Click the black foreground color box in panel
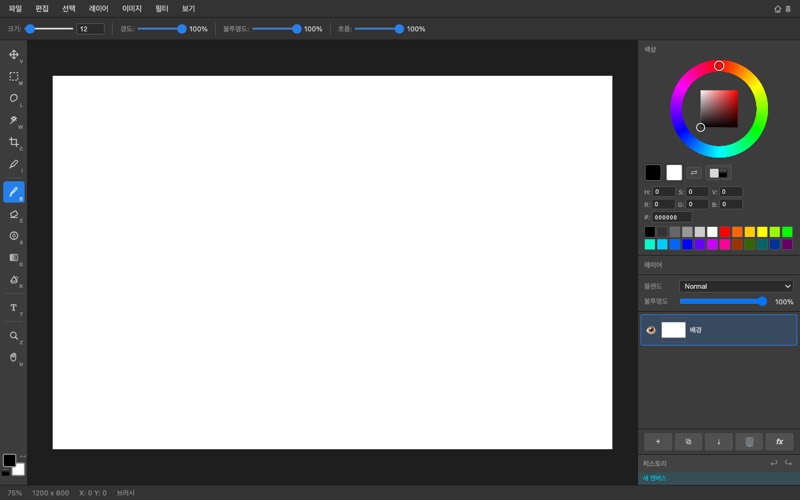Screen dimensions: 800x500 [x=653, y=172]
